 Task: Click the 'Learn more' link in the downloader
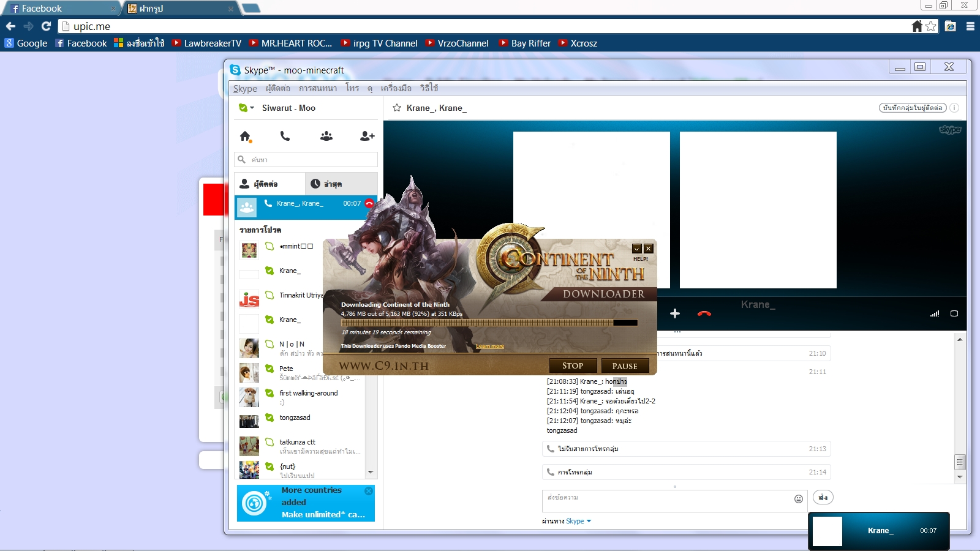pos(490,346)
